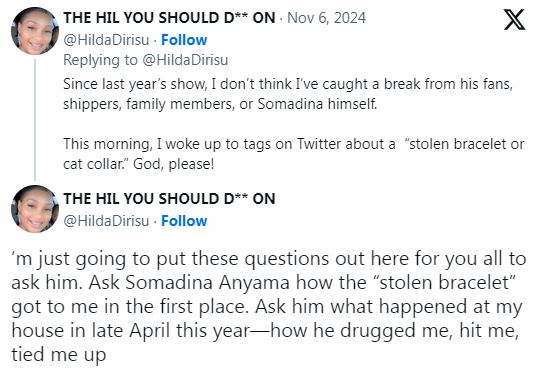Follow @HildaDirisu from the Nov 6 tweet
This screenshot has height=372, width=540.
pos(184,40)
